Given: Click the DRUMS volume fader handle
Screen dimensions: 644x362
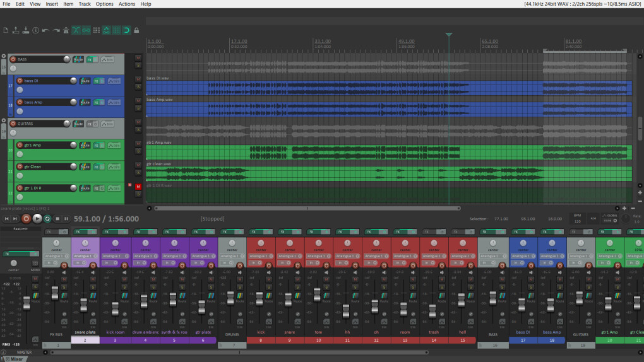Looking at the screenshot, I should coord(230,298).
